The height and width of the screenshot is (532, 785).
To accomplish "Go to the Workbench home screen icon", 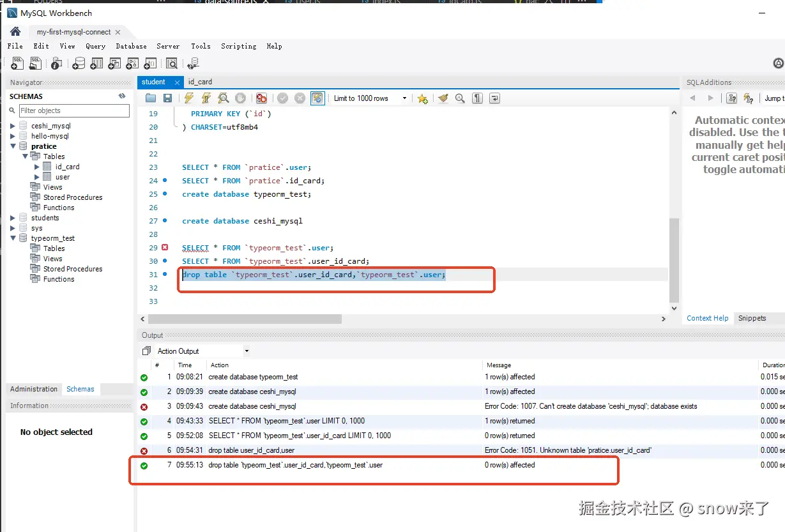I will (x=15, y=31).
